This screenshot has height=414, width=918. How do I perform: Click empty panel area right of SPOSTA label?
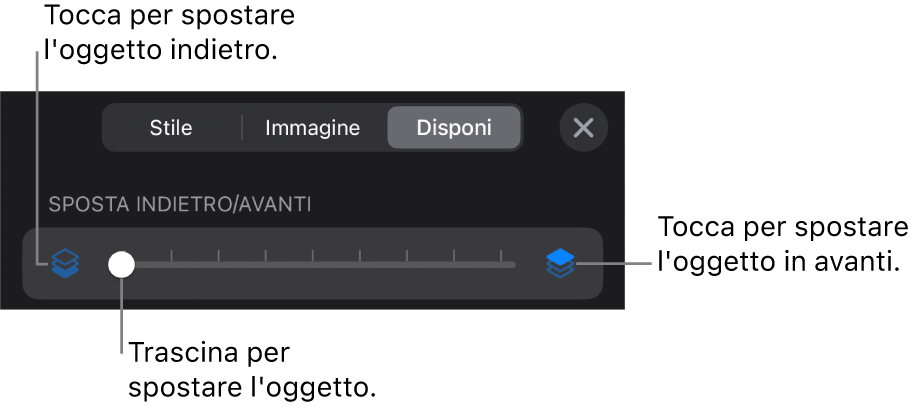(x=460, y=205)
